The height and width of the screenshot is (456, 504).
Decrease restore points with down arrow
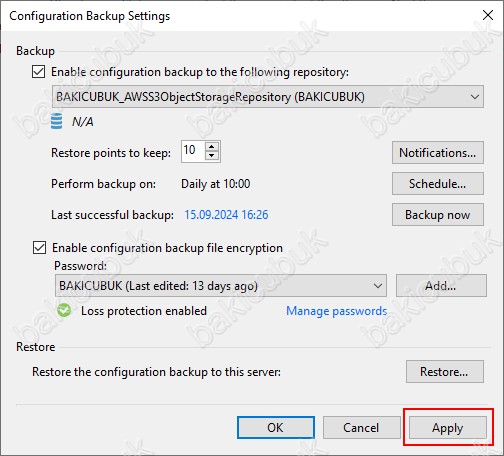[x=212, y=156]
